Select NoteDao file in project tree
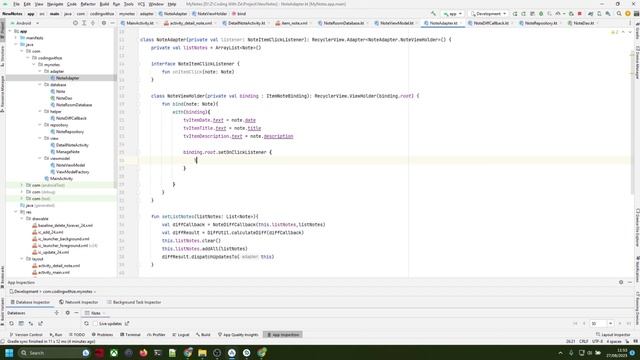Screen dimensions: 640x360 (64, 98)
